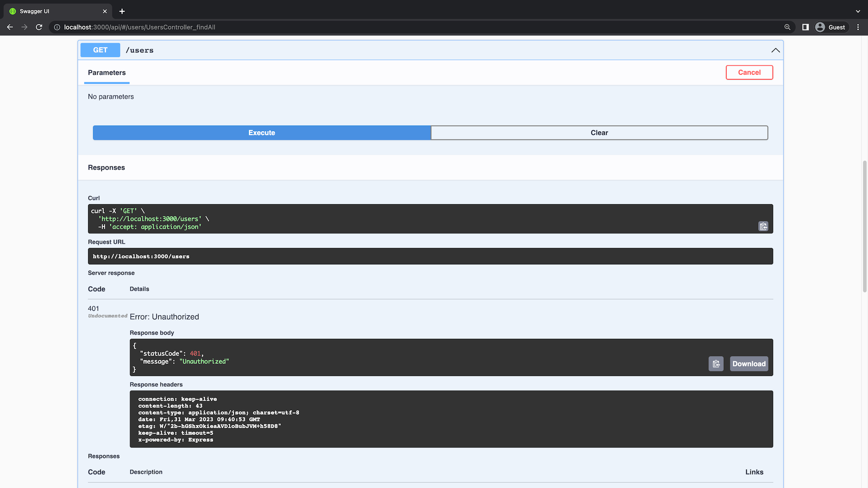Click the GET method icon/badge
868x488 pixels.
pyautogui.click(x=100, y=49)
